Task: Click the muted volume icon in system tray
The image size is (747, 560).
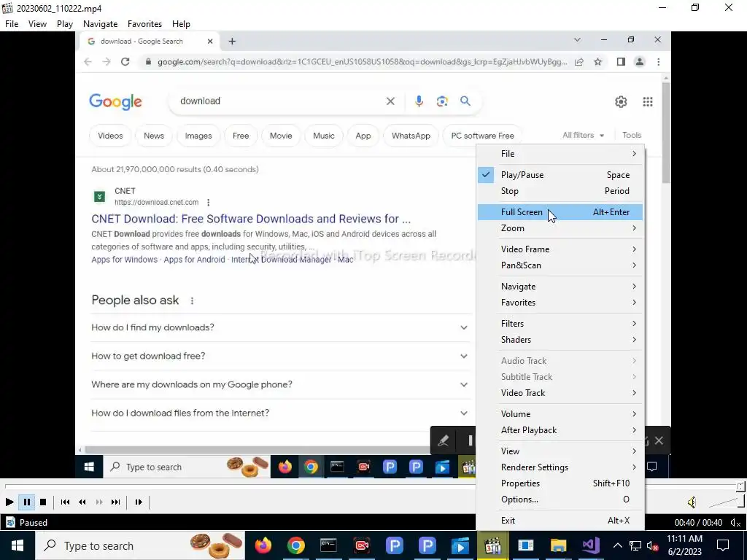Action: click(x=653, y=545)
